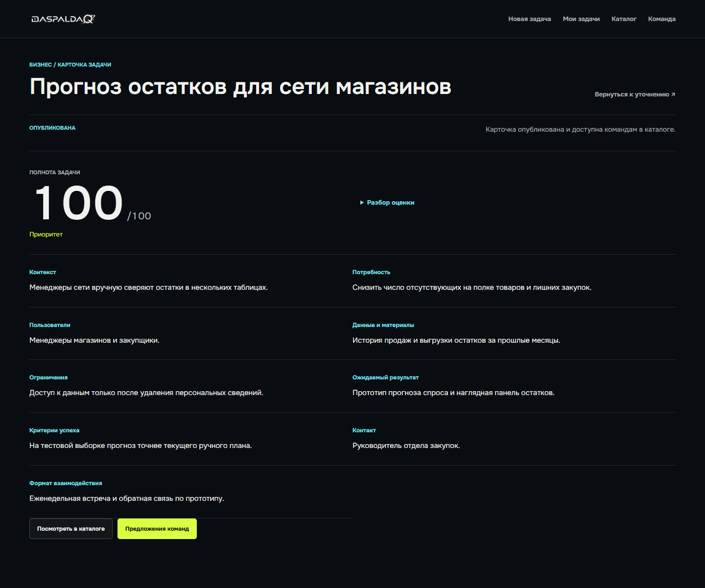This screenshot has width=705, height=588.
Task: Click the ПОЛНОТА ЗАДАЧИ label
Action: (55, 172)
